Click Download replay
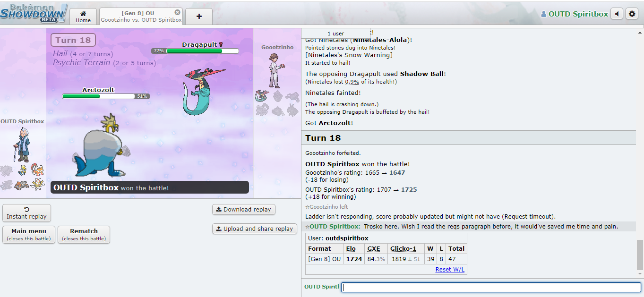 (x=244, y=209)
